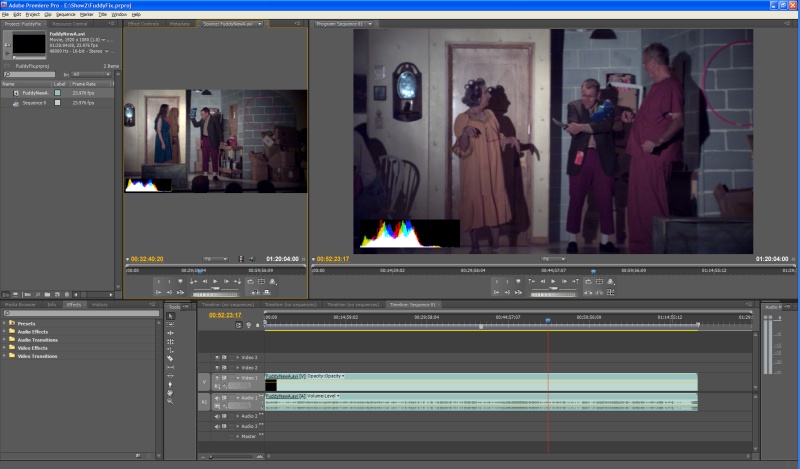Screen dimensions: 800x469
Task: Select the Slide tool
Action: pyautogui.click(x=170, y=376)
